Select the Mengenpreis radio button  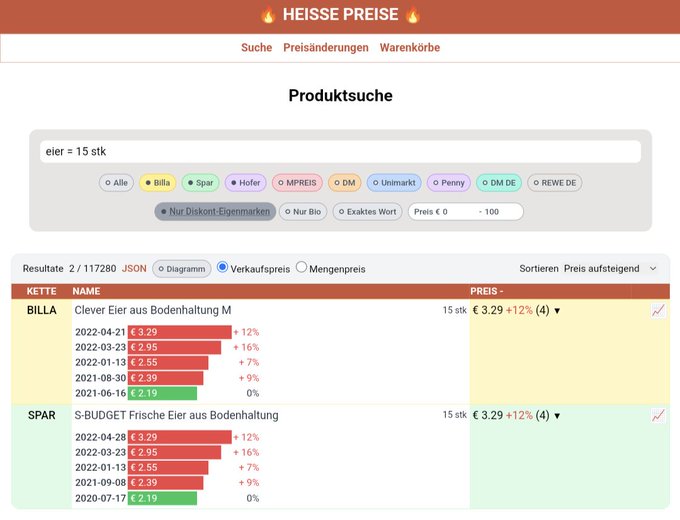(301, 267)
